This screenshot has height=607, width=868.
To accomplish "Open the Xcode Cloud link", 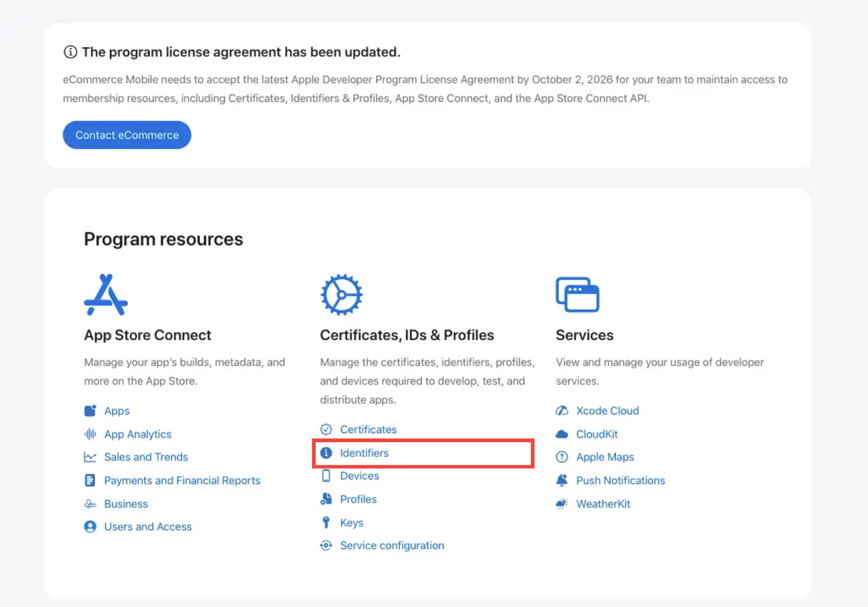I will tap(607, 411).
